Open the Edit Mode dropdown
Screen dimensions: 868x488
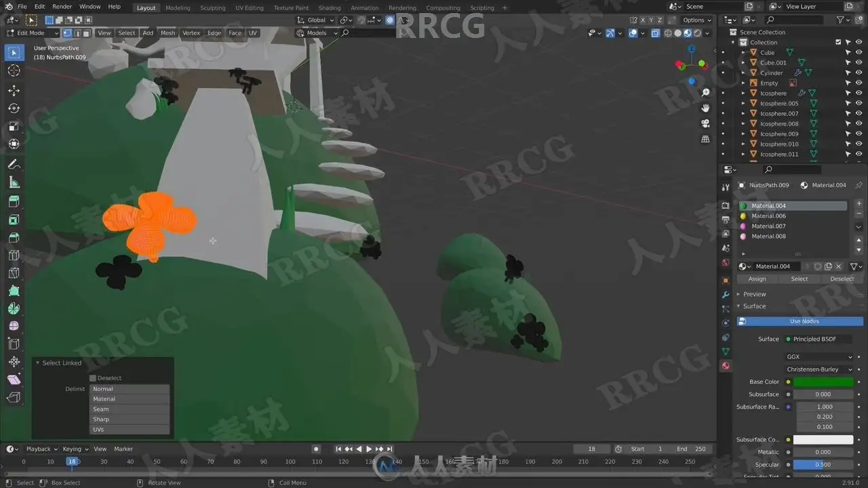pyautogui.click(x=33, y=33)
